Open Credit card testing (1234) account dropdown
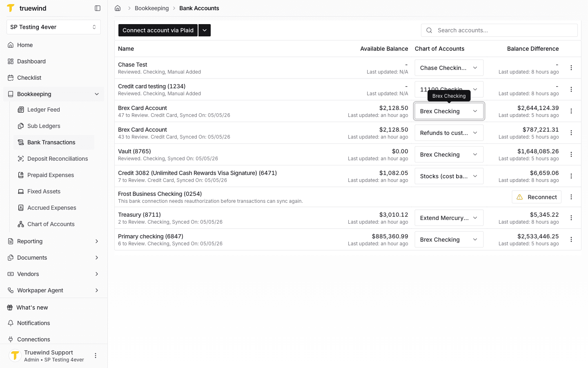588x368 pixels. tap(449, 90)
